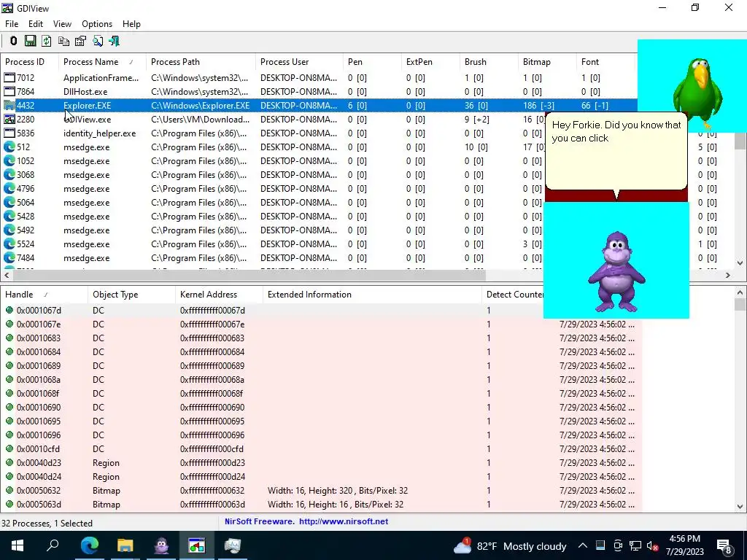The height and width of the screenshot is (560, 747).
Task: Sort by Kernel Address column header
Action: pyautogui.click(x=219, y=295)
